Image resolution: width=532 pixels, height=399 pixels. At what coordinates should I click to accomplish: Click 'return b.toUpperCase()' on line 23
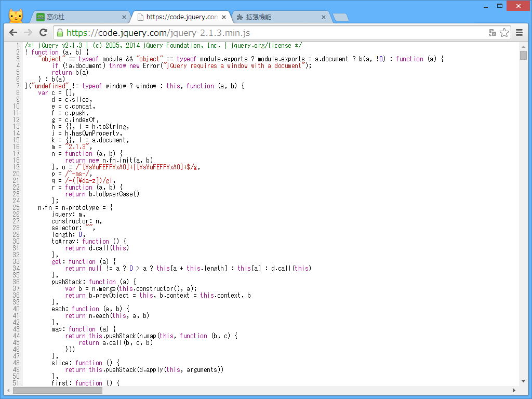[102, 194]
